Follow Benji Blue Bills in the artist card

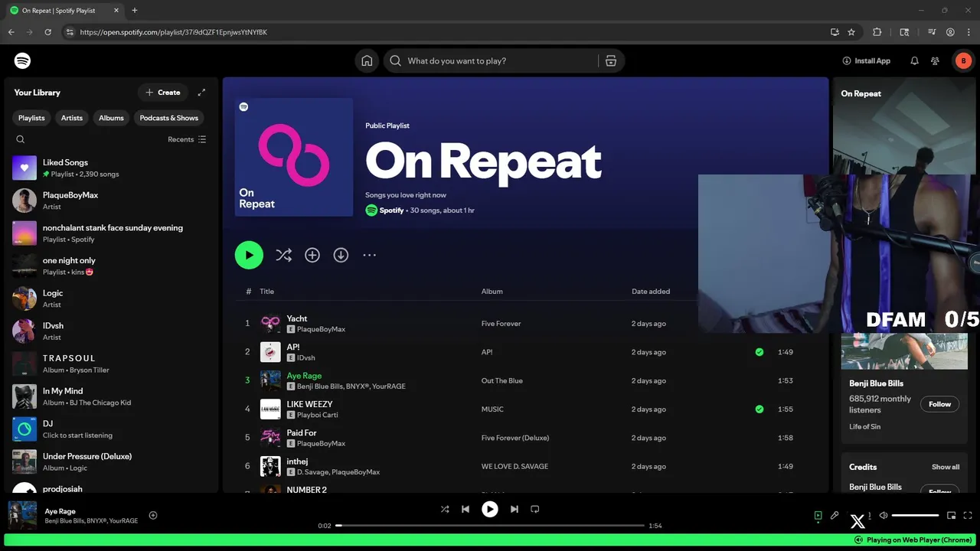(939, 404)
